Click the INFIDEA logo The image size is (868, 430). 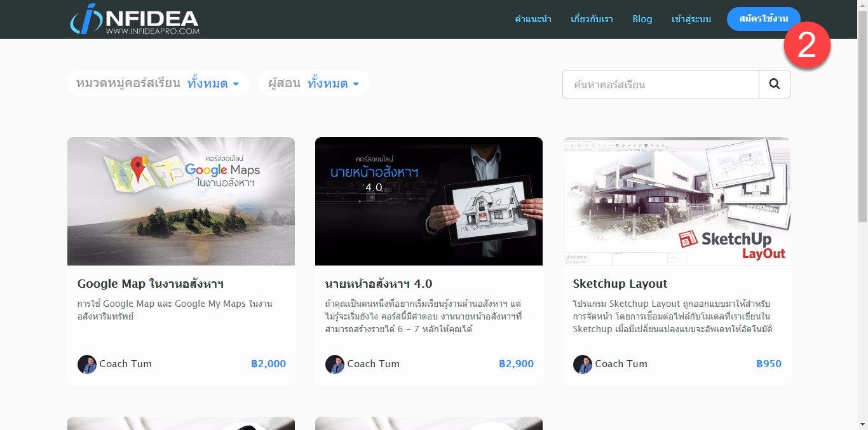pyautogui.click(x=135, y=19)
